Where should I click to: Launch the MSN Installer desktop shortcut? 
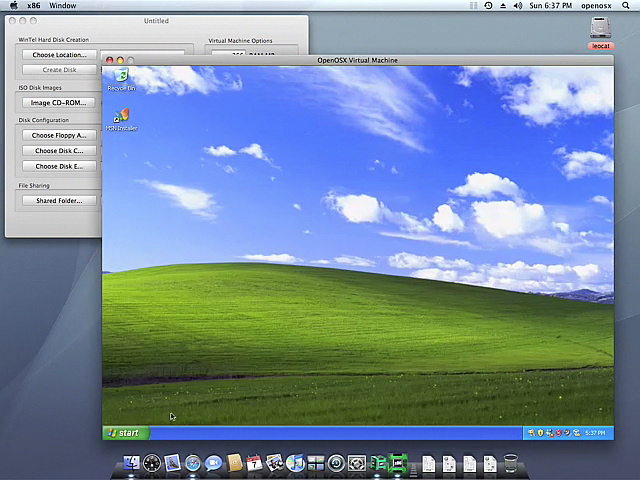[121, 119]
